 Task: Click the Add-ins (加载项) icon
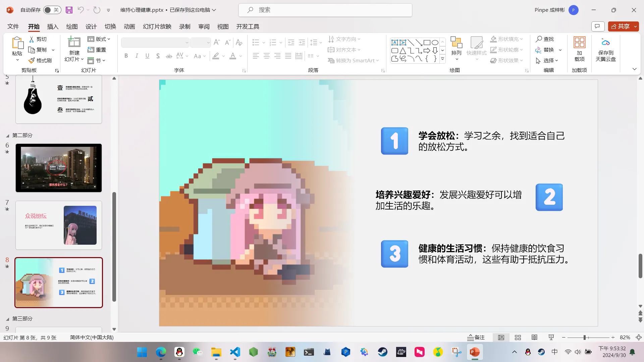click(x=579, y=43)
